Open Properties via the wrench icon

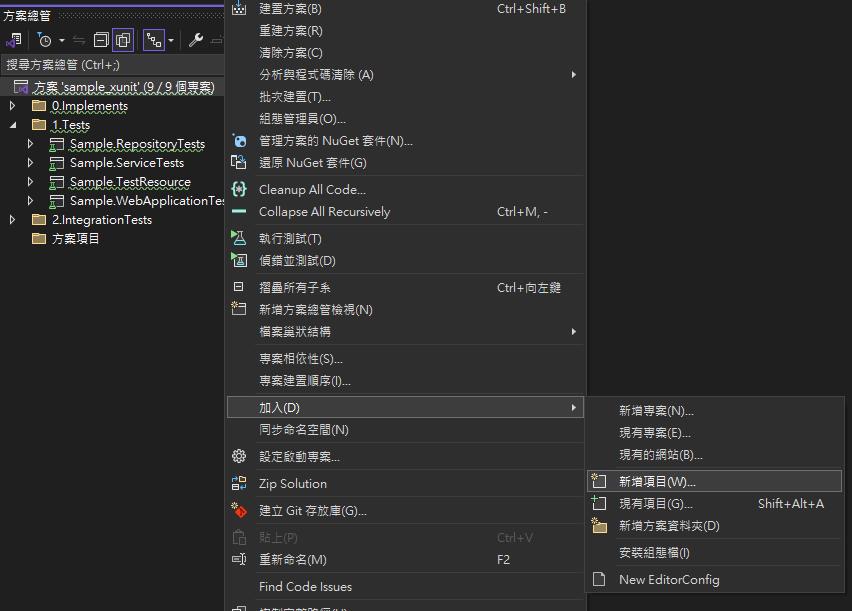(x=196, y=40)
